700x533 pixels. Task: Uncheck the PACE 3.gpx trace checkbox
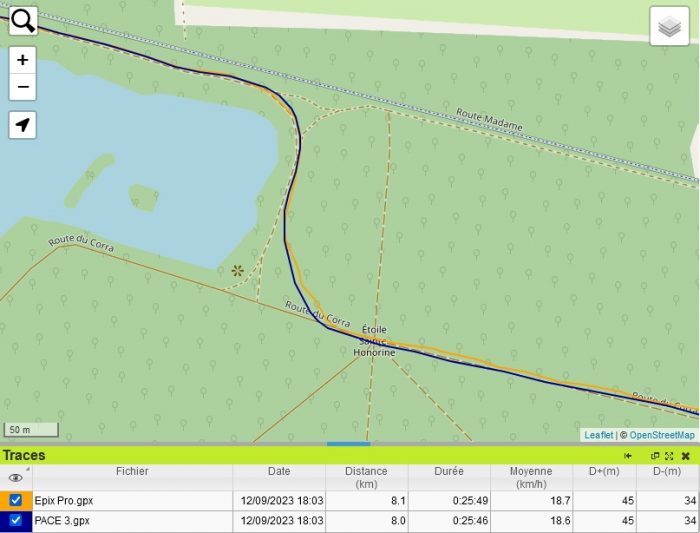pyautogui.click(x=16, y=520)
